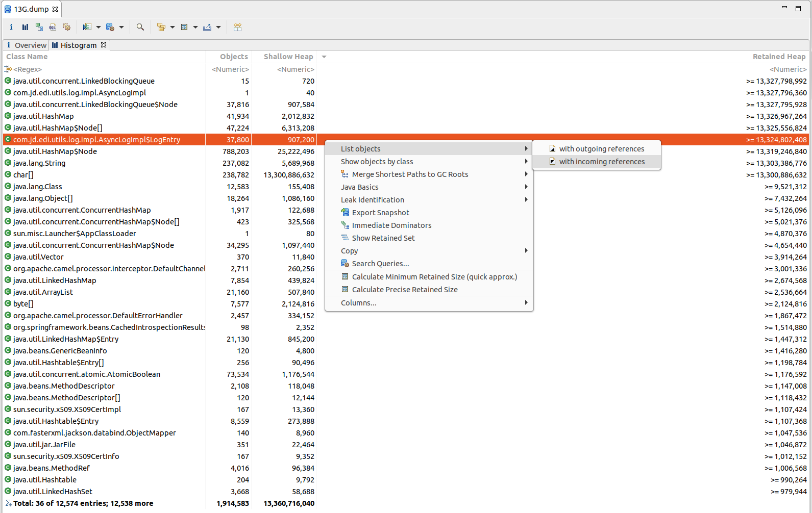Open the Thread Overview gear icon
Image resolution: width=812 pixels, height=513 pixels.
66,27
